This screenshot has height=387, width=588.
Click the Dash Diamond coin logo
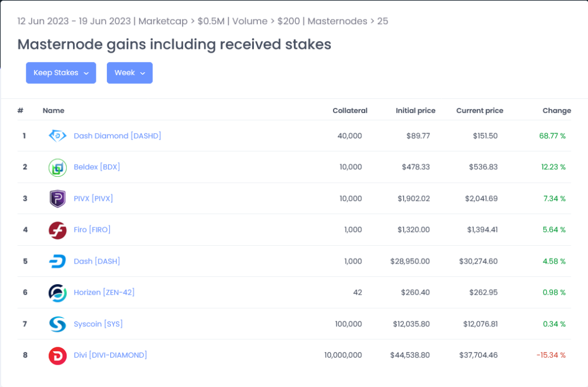[x=57, y=136]
